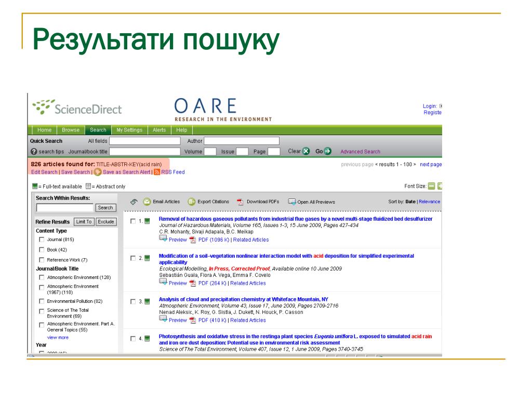Click the Open All Previews icon
Viewport: 532px width, 399px height.
[292, 202]
